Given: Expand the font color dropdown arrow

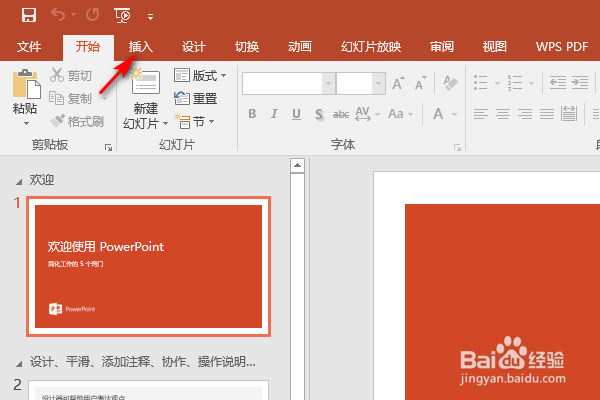Looking at the screenshot, I should tap(454, 114).
